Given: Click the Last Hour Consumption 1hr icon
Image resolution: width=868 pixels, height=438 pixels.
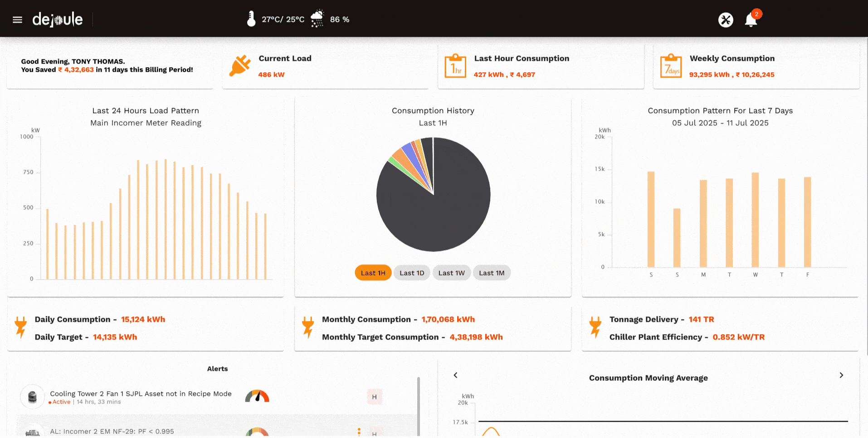Looking at the screenshot, I should [x=455, y=66].
